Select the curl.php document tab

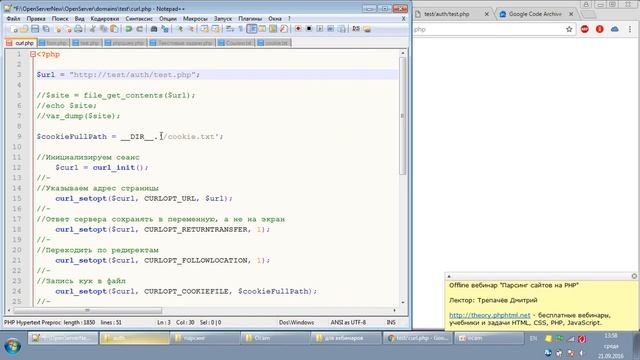click(21, 43)
